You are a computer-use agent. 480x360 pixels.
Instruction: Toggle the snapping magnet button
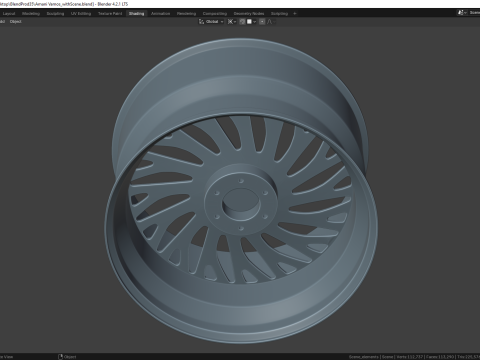(x=242, y=21)
